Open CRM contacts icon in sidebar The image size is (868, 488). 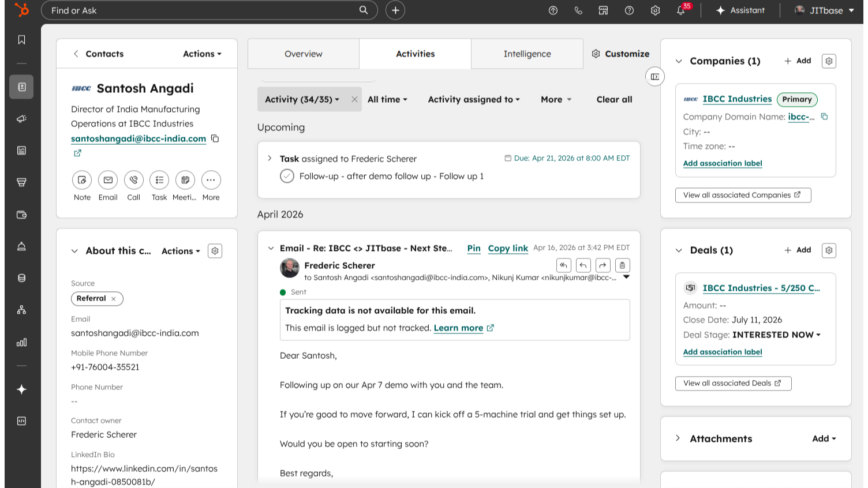[21, 87]
